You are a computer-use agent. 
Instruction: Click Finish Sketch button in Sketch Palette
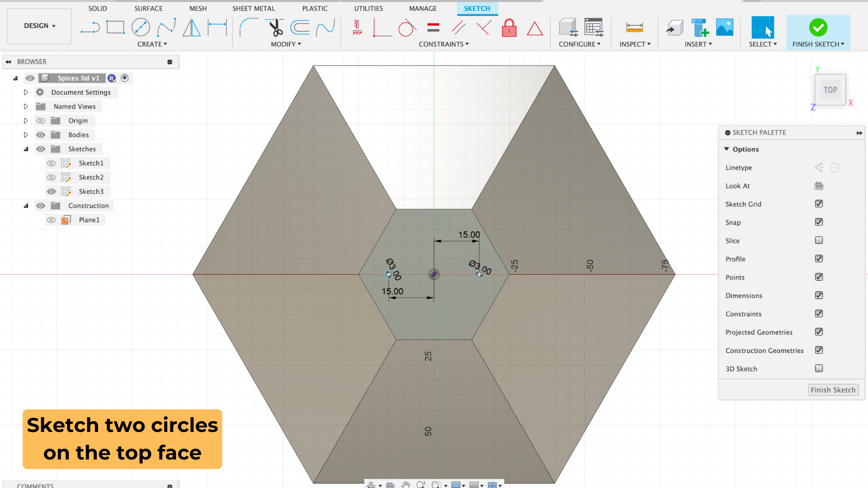(x=833, y=390)
